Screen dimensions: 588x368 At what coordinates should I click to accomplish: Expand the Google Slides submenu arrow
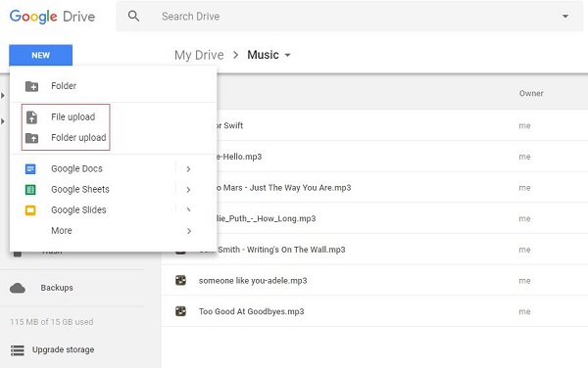click(188, 210)
